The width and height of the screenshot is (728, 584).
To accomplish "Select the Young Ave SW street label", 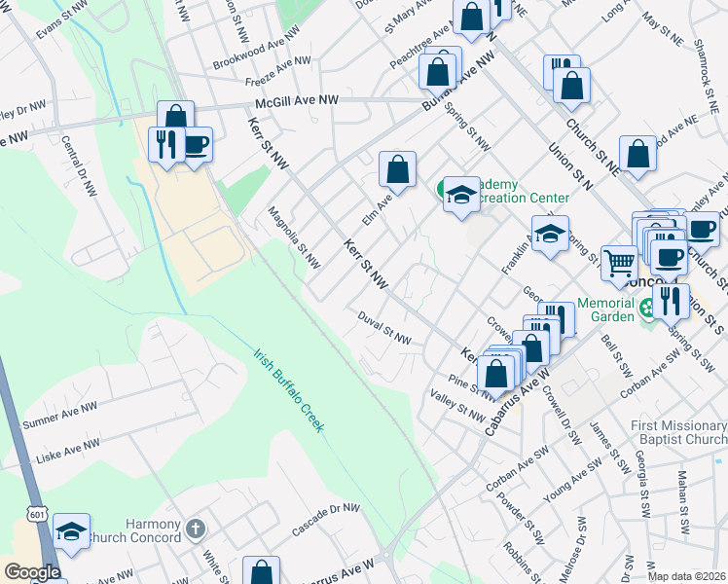I will click(572, 483).
